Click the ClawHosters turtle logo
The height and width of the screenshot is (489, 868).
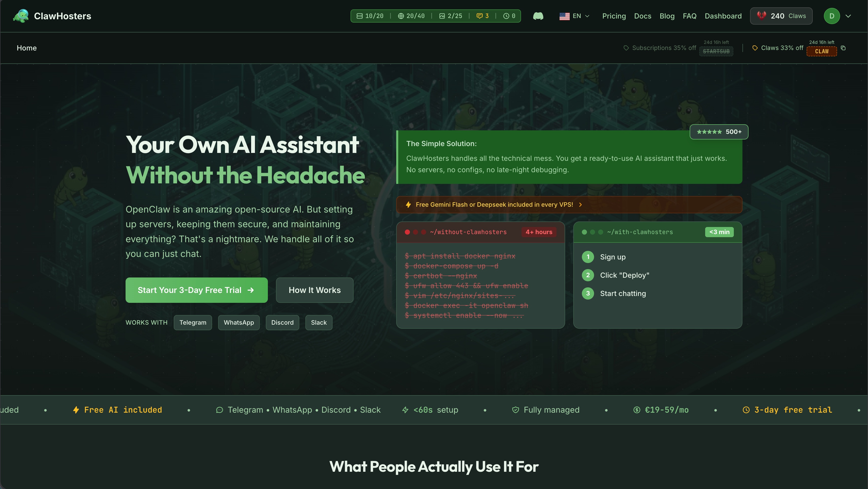click(21, 16)
